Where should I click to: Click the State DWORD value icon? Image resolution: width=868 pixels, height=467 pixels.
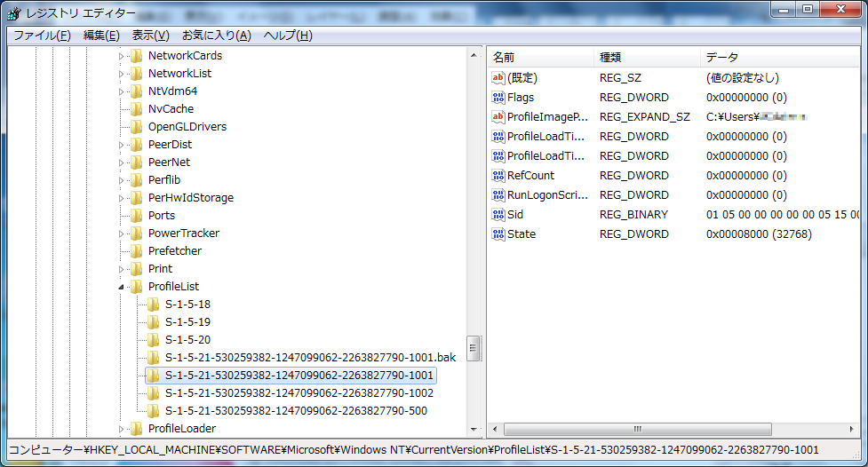[x=498, y=234]
